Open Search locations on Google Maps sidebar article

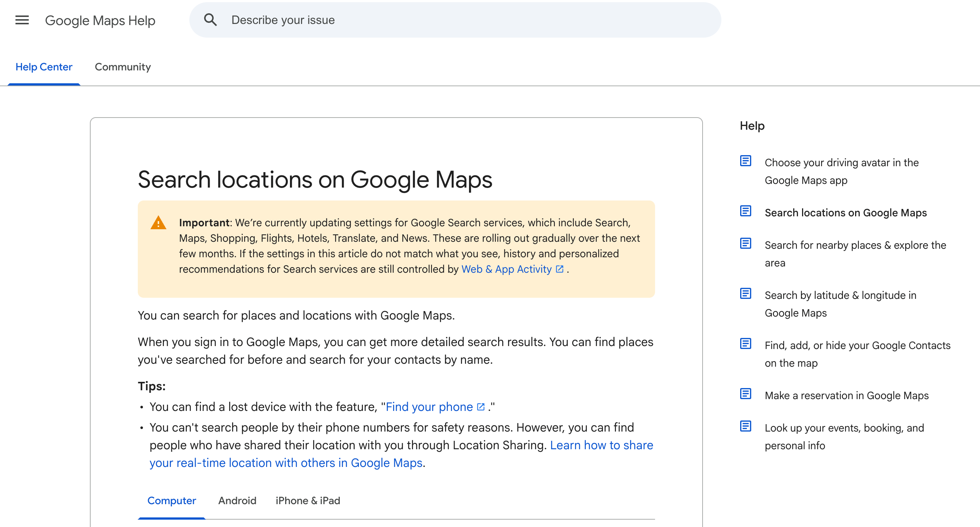(846, 213)
